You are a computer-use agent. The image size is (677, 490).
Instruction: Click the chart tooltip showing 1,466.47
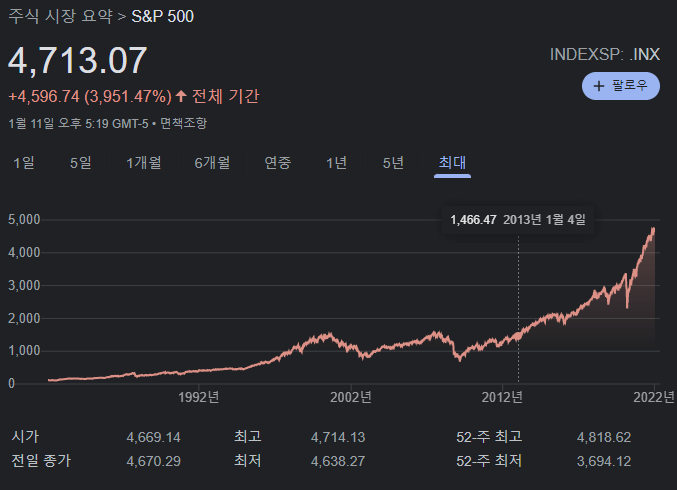518,220
